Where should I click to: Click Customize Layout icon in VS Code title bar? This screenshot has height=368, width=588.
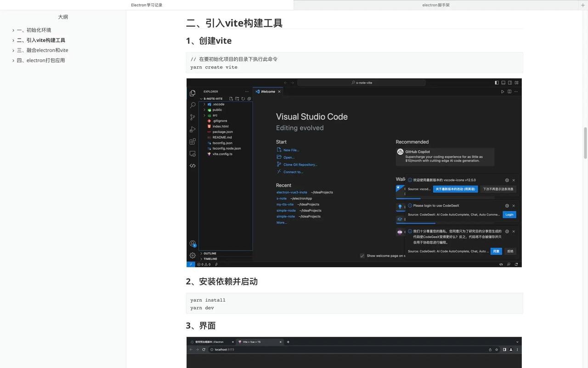[x=517, y=83]
